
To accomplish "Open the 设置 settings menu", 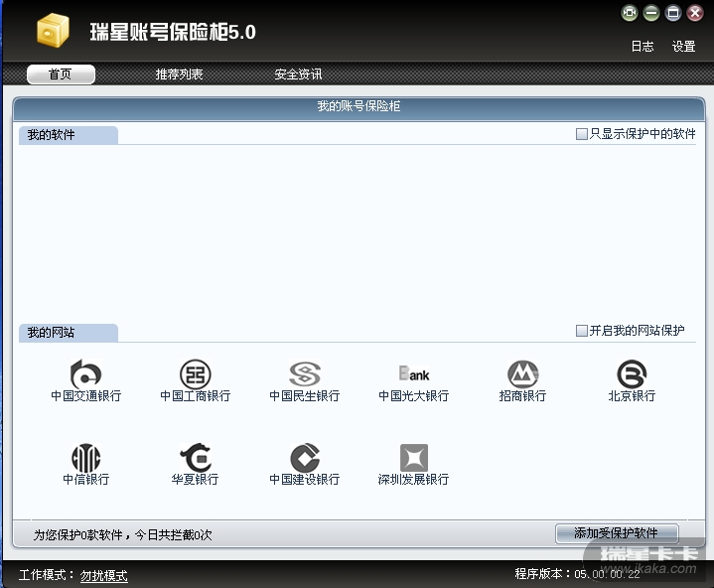I will [683, 47].
